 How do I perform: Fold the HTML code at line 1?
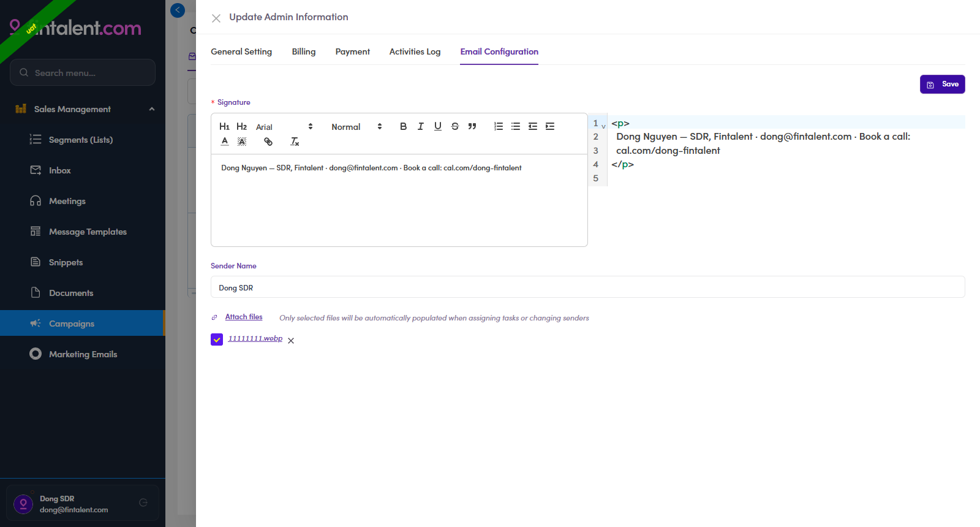[x=603, y=126]
